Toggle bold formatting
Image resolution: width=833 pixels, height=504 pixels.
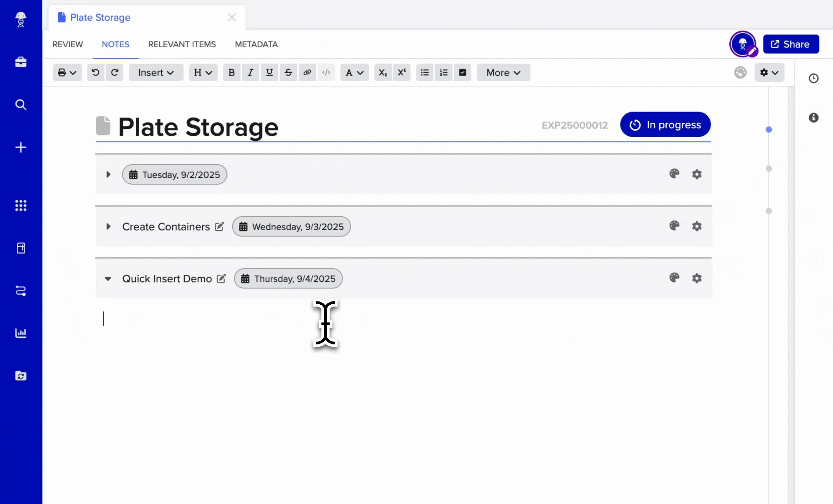click(231, 72)
